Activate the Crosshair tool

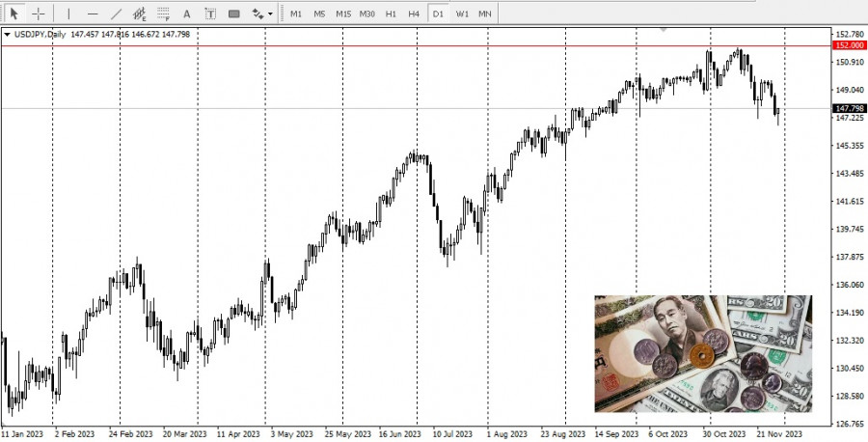(39, 14)
